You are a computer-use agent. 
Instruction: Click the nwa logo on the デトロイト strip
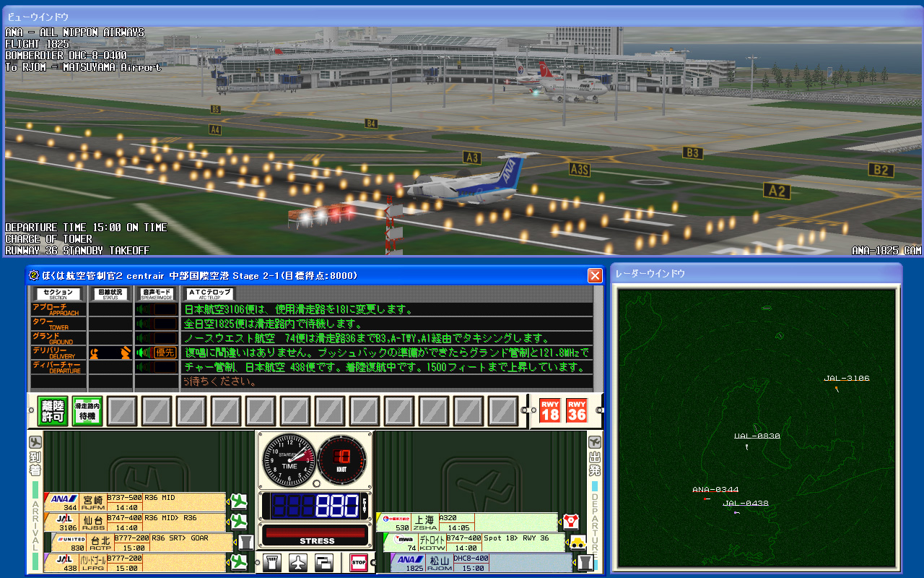point(404,539)
